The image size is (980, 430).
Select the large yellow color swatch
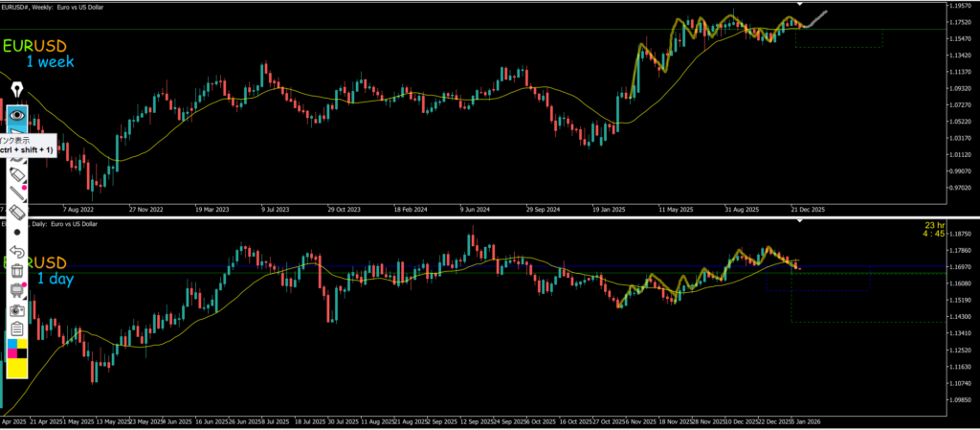coord(17,371)
